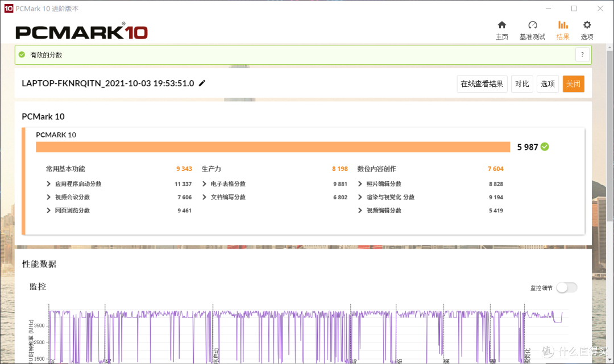View results online via 在线查看结果
Screen dimensions: 614x364
pyautogui.click(x=482, y=83)
